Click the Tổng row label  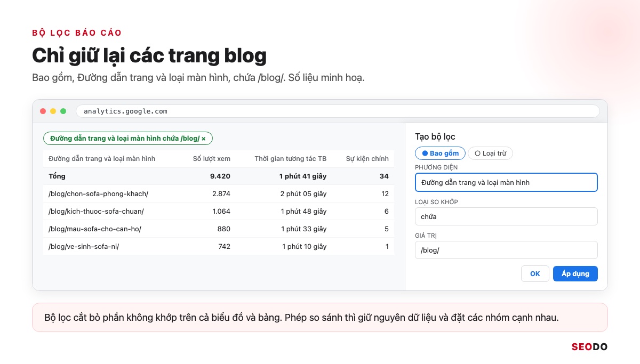pos(57,176)
